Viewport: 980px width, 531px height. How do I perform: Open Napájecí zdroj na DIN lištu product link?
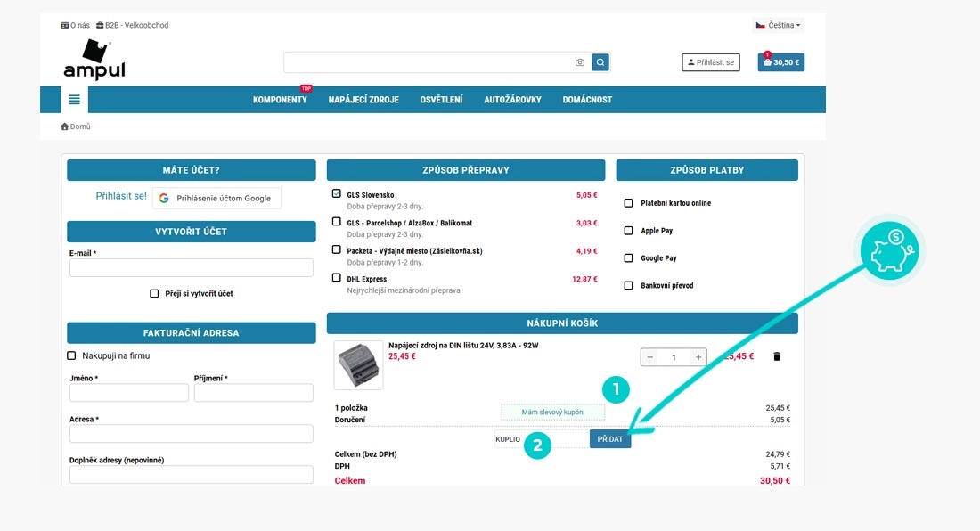(x=463, y=346)
